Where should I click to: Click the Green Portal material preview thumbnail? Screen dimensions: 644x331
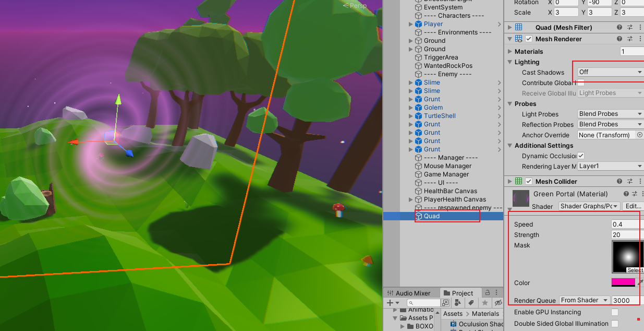521,198
